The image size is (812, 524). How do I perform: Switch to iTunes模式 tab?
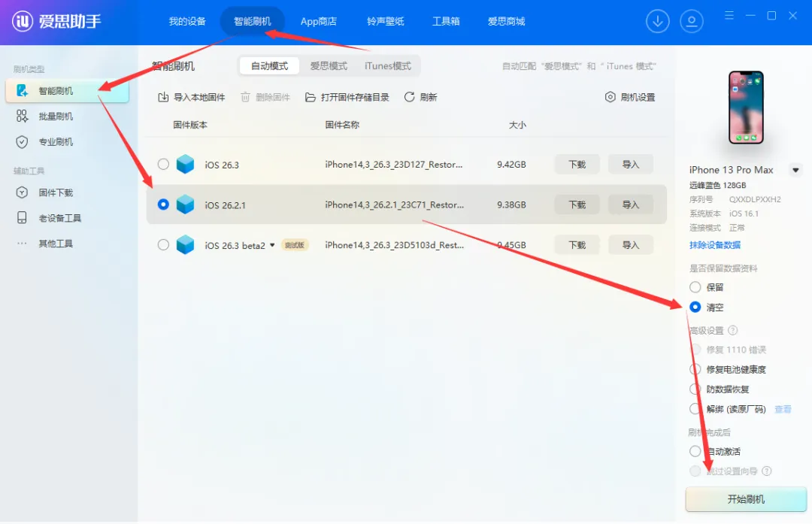[387, 65]
